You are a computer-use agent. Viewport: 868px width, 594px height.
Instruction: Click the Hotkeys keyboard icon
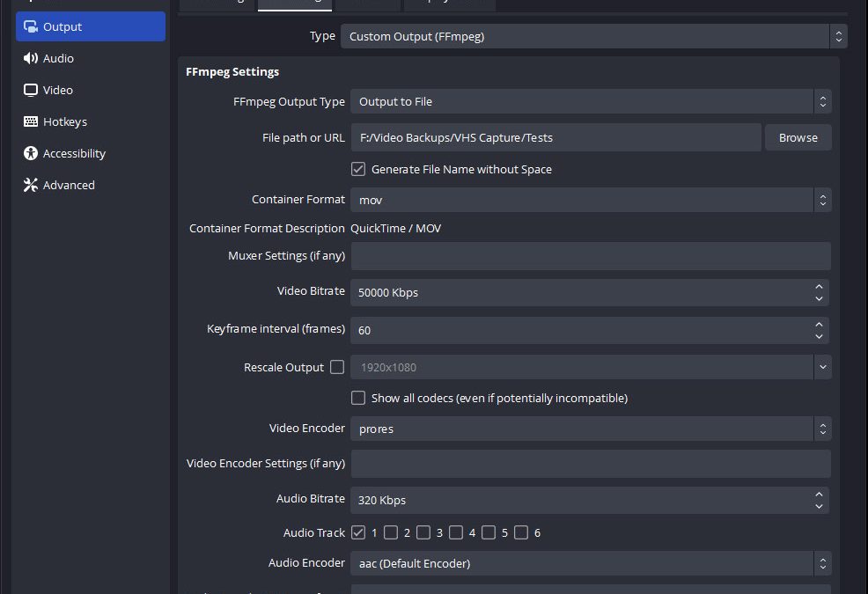click(x=31, y=121)
